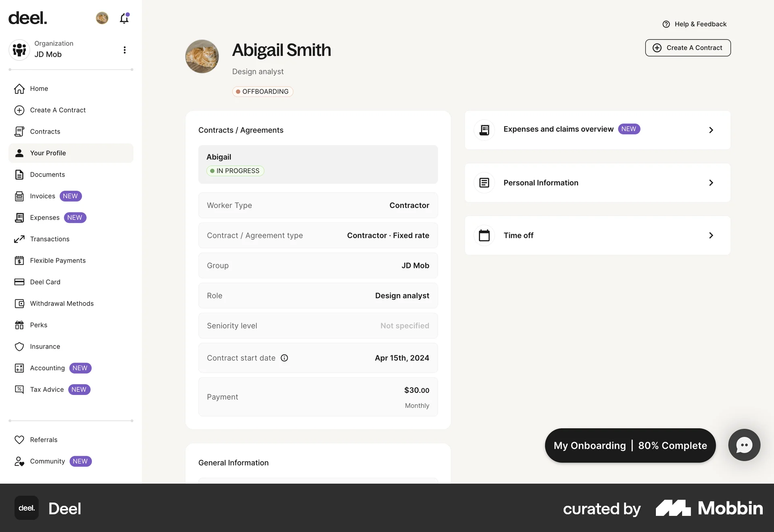
Task: Click the top-right Create A Contract button
Action: pyautogui.click(x=688, y=48)
